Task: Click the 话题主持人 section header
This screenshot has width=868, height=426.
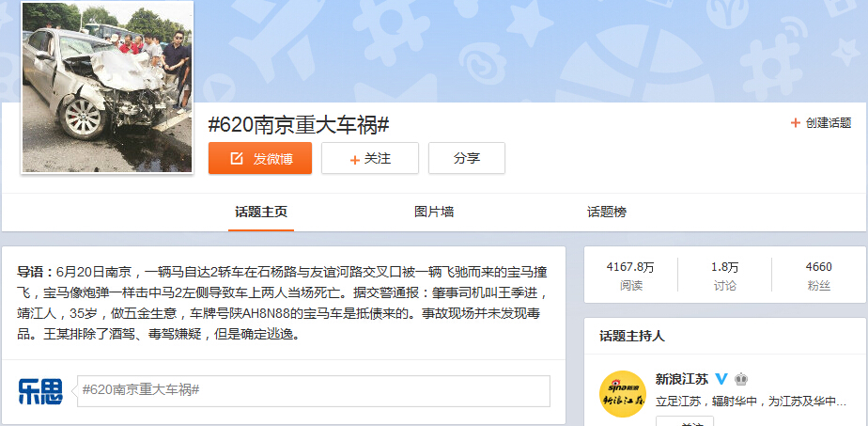Action: tap(631, 336)
